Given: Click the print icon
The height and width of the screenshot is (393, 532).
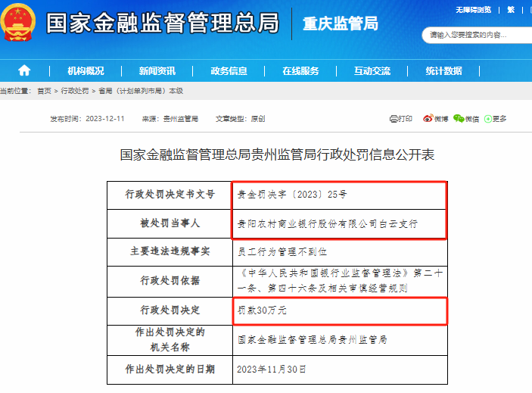Looking at the screenshot, I should (394, 119).
